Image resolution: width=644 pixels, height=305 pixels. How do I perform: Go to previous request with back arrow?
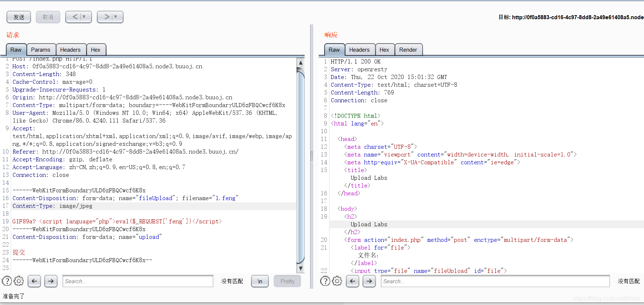[75, 17]
